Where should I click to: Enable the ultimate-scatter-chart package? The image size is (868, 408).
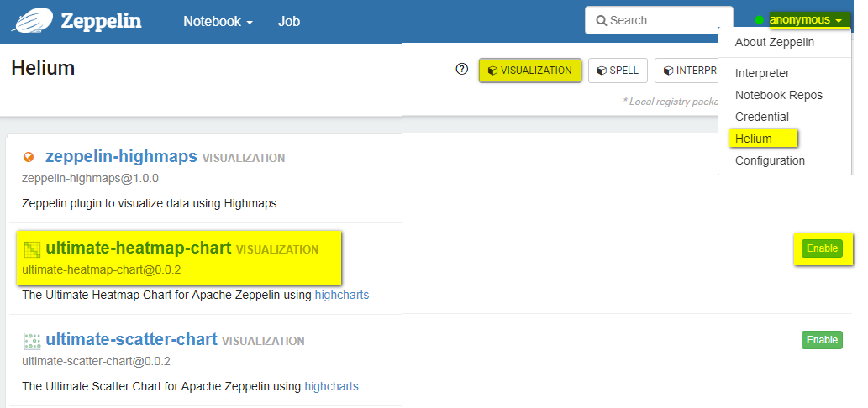(822, 339)
